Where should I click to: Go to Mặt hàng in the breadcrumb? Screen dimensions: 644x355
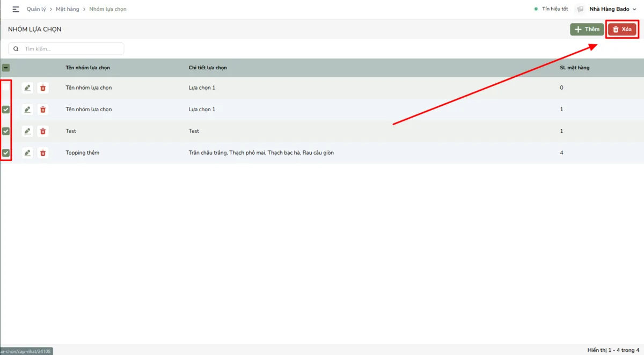(x=68, y=9)
